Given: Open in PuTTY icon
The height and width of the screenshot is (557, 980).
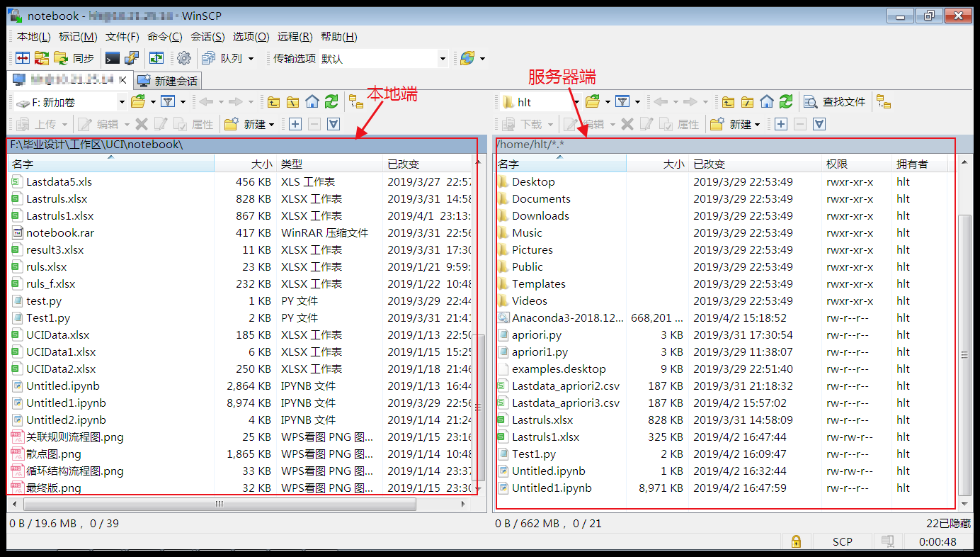Looking at the screenshot, I should (x=132, y=58).
